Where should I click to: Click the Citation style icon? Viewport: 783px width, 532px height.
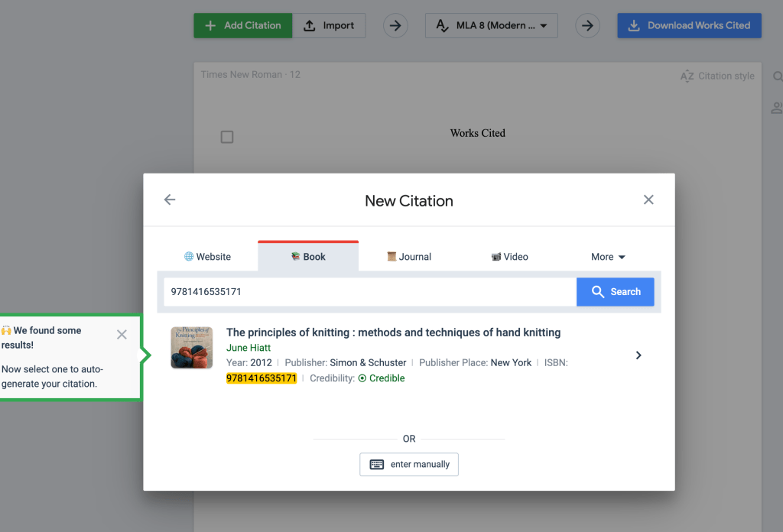coord(687,76)
